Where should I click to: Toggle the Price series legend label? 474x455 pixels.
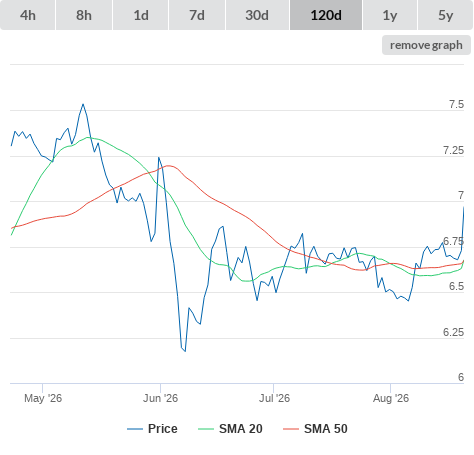pyautogui.click(x=163, y=429)
